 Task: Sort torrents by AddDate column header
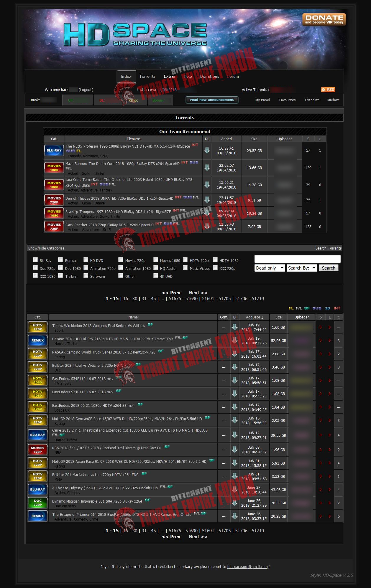tap(255, 317)
